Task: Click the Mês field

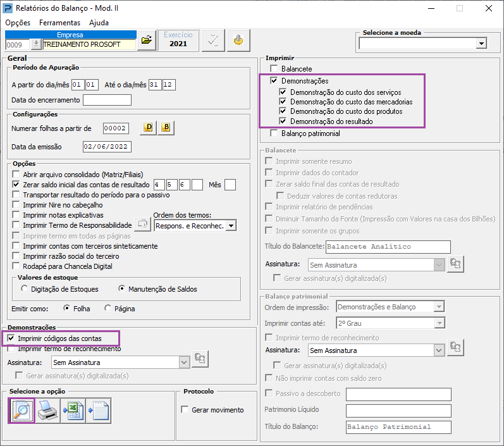Action: (230, 185)
